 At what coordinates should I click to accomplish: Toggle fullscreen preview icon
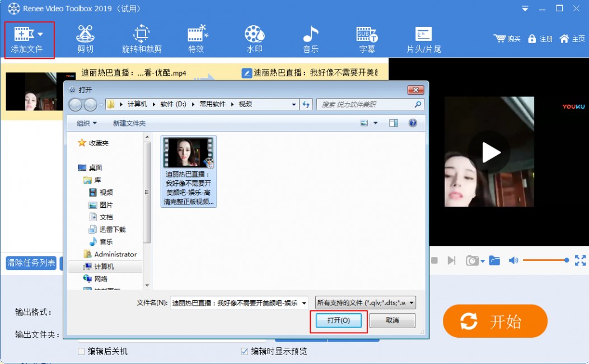point(581,260)
